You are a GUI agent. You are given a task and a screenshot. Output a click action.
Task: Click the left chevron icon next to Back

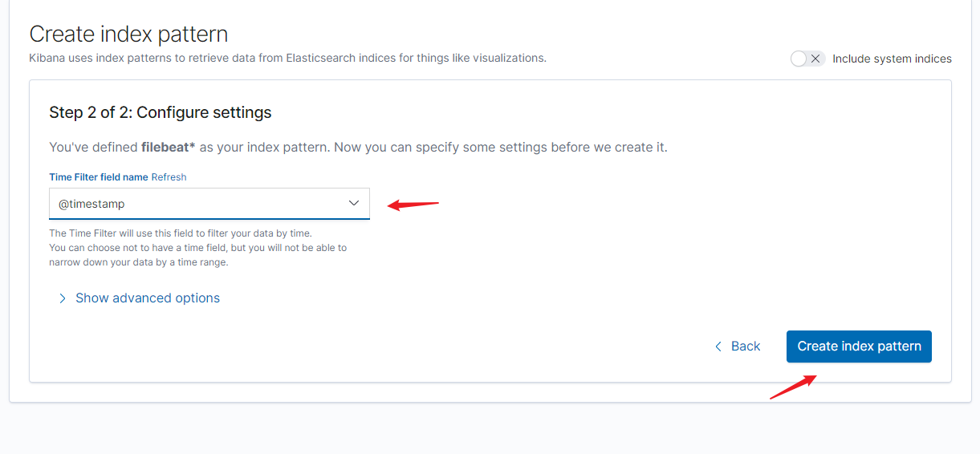point(718,347)
